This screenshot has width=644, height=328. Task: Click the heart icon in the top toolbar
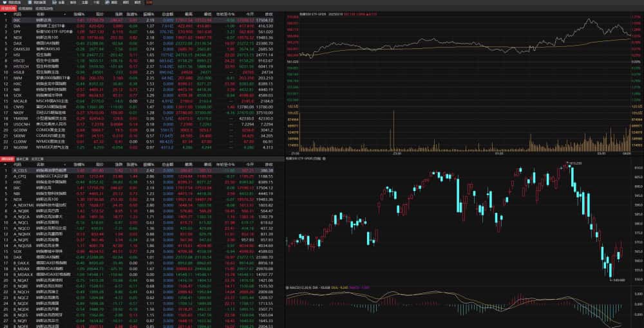coord(5,2)
